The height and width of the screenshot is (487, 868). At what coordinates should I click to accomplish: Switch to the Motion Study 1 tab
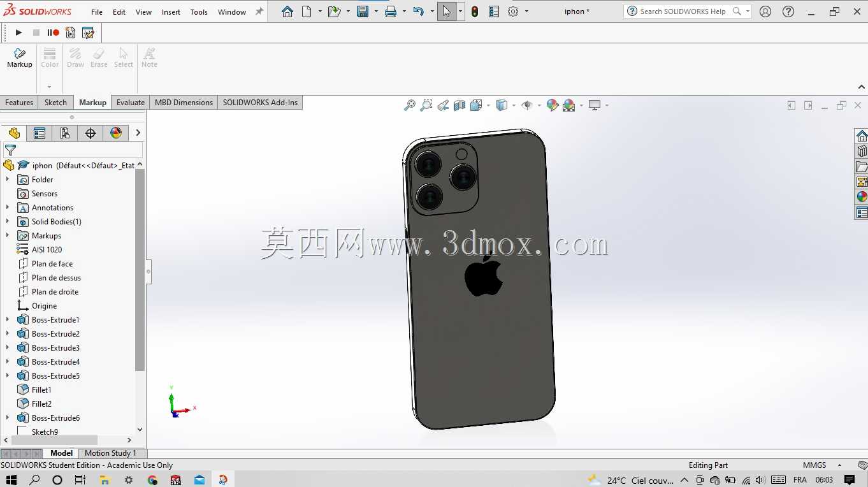(110, 453)
